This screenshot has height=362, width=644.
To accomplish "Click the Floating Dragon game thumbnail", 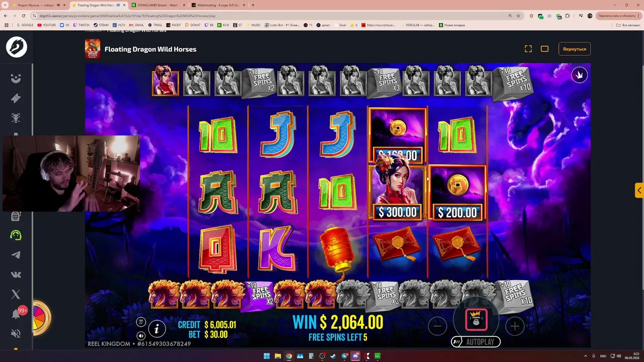I will tap(92, 49).
